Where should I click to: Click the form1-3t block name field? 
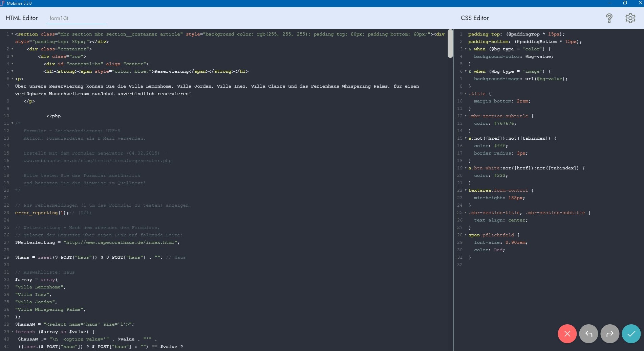tap(76, 18)
